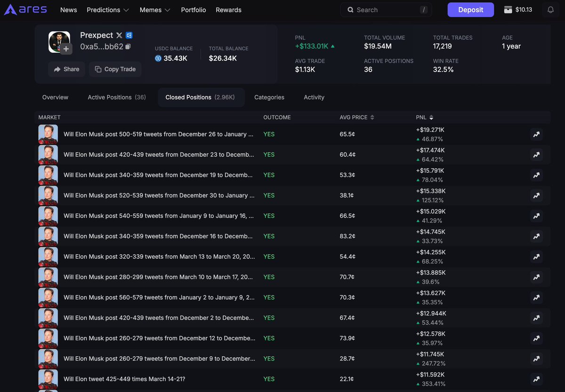Click total PNL +$133.01K
Image resolution: width=565 pixels, height=392 pixels.
click(312, 46)
